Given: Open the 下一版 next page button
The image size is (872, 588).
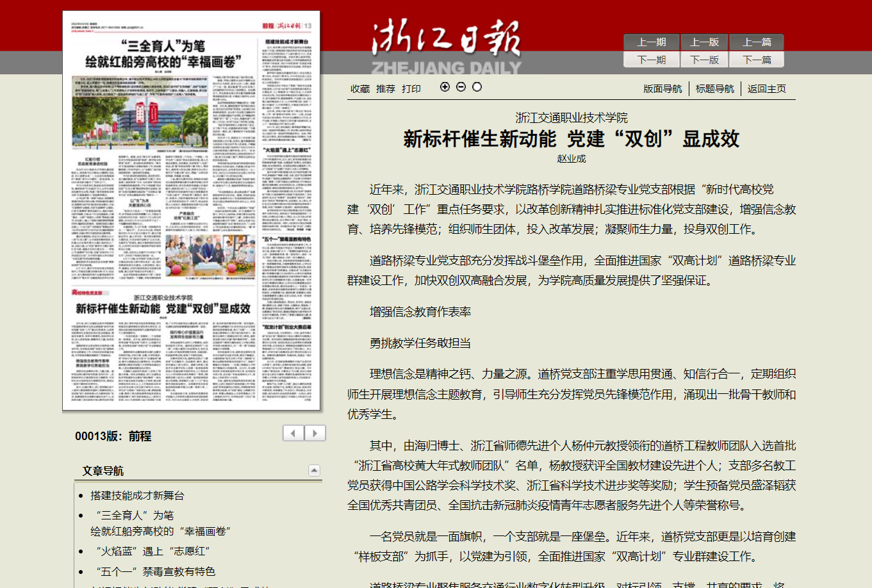Looking at the screenshot, I should tap(704, 60).
